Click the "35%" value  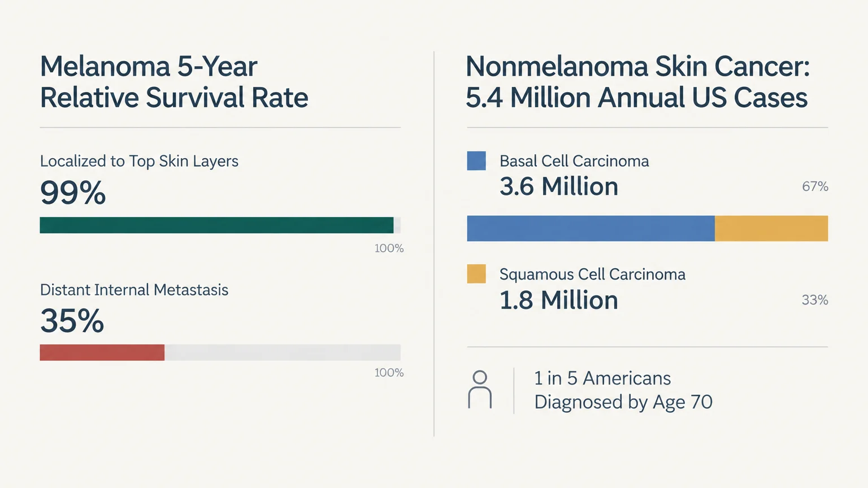click(x=72, y=321)
